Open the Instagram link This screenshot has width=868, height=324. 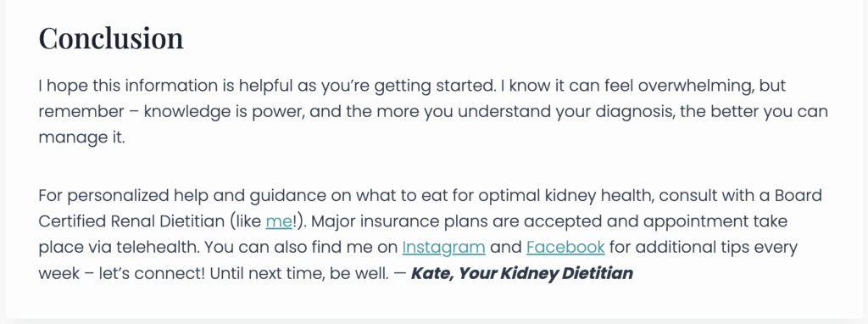pos(443,247)
